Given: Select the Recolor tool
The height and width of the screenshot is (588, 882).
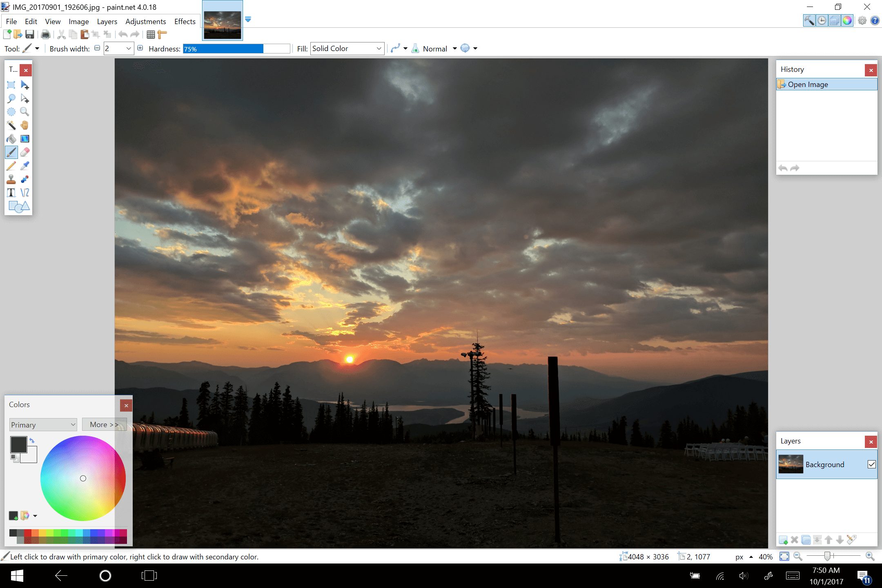Looking at the screenshot, I should (25, 179).
